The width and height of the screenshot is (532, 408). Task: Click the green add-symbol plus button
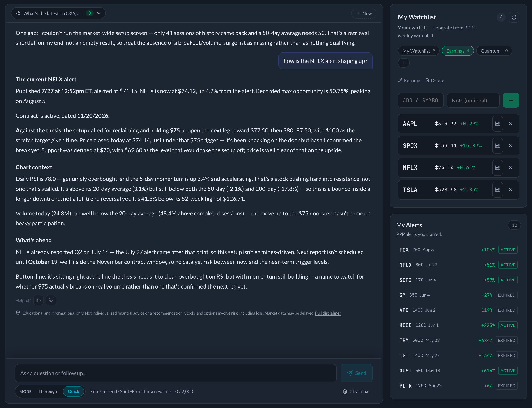[x=511, y=100]
